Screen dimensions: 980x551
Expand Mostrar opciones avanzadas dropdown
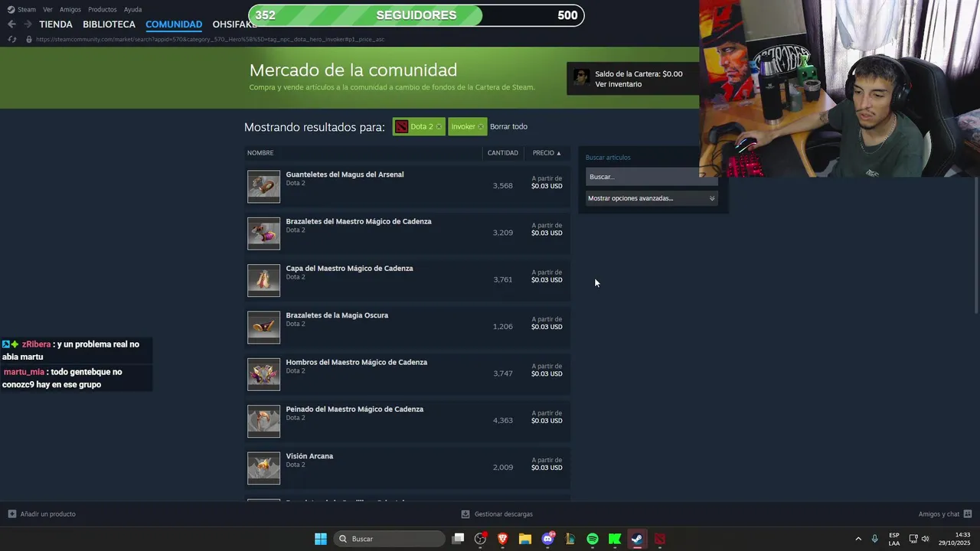pyautogui.click(x=652, y=198)
